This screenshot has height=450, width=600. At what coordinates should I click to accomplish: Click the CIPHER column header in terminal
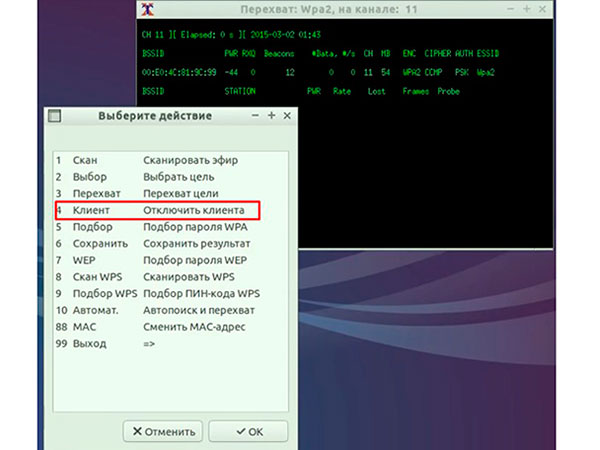click(437, 54)
